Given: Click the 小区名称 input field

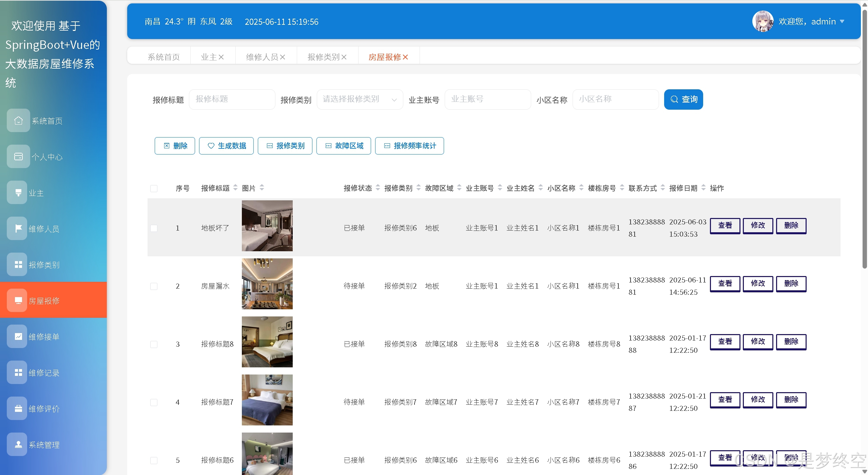Looking at the screenshot, I should point(615,99).
